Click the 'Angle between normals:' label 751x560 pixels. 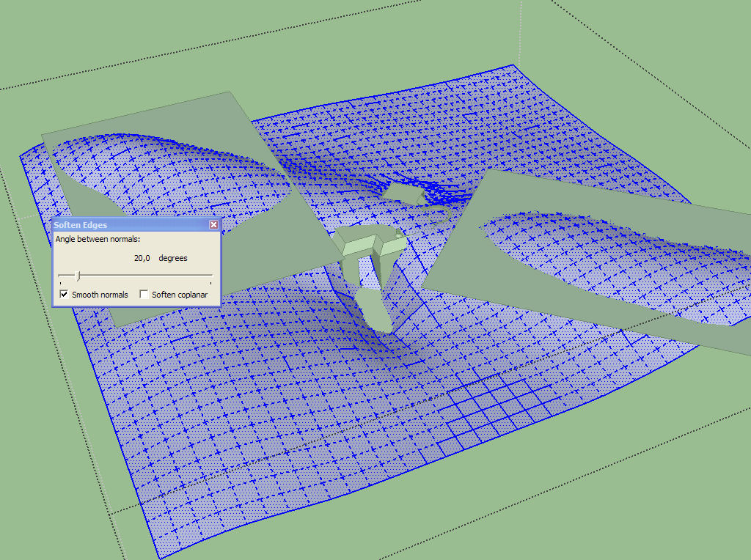98,240
